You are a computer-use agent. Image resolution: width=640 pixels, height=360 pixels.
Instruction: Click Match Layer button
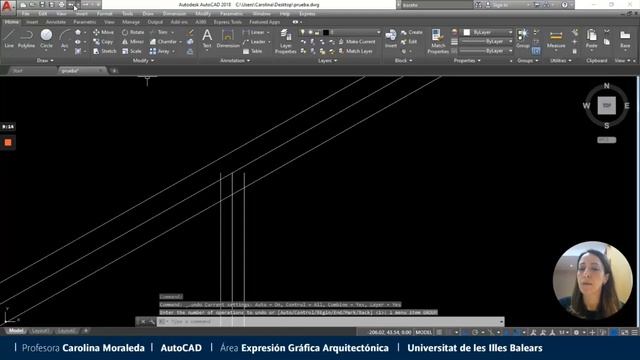[x=356, y=51]
